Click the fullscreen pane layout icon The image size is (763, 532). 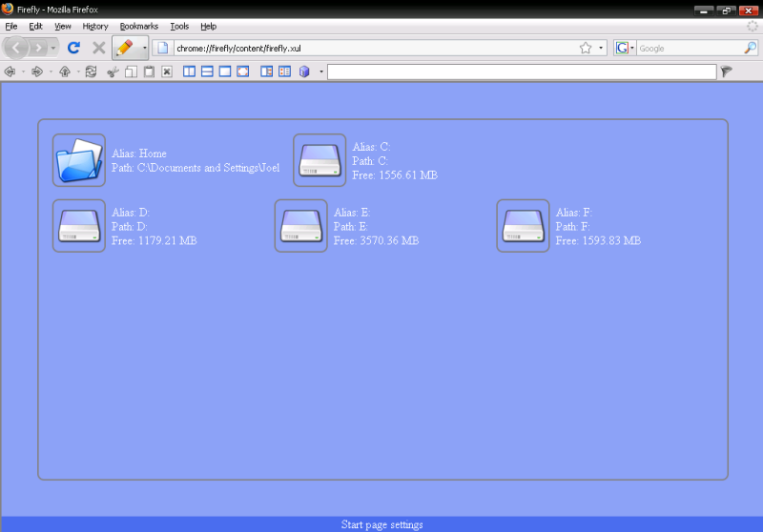[243, 72]
